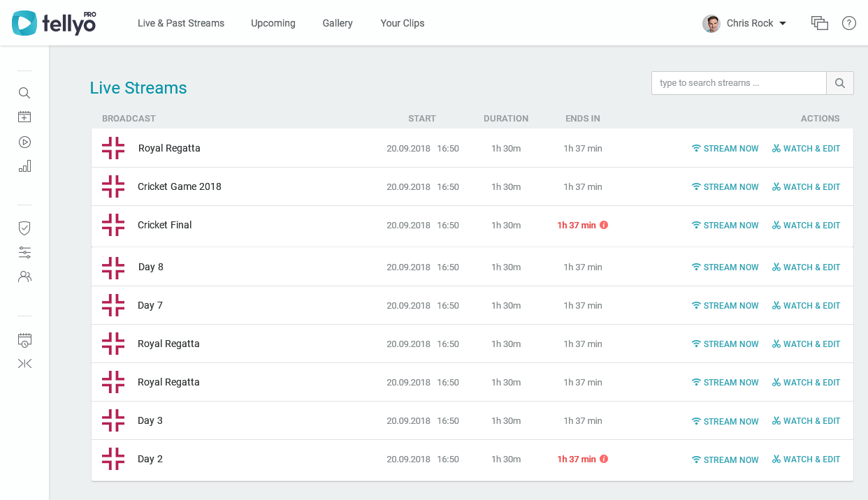Click Stream Now in the Day 2 row

coord(725,459)
